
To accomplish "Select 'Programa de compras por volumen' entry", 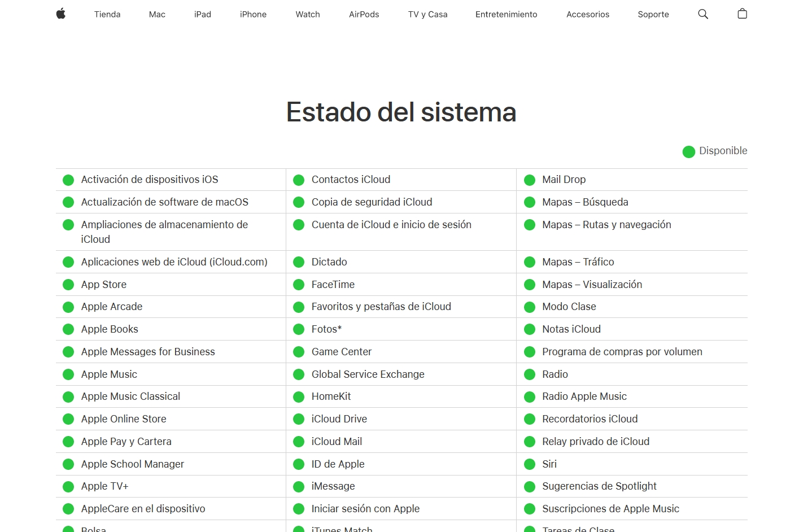I will click(622, 352).
